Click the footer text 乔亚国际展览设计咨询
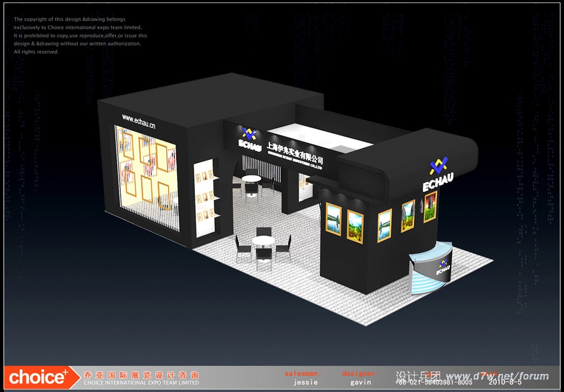The width and height of the screenshot is (564, 392). (x=141, y=375)
